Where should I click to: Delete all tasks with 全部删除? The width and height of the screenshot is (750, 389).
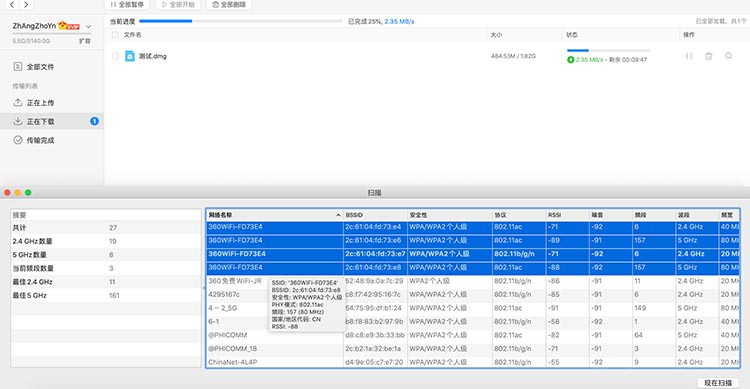click(x=229, y=4)
